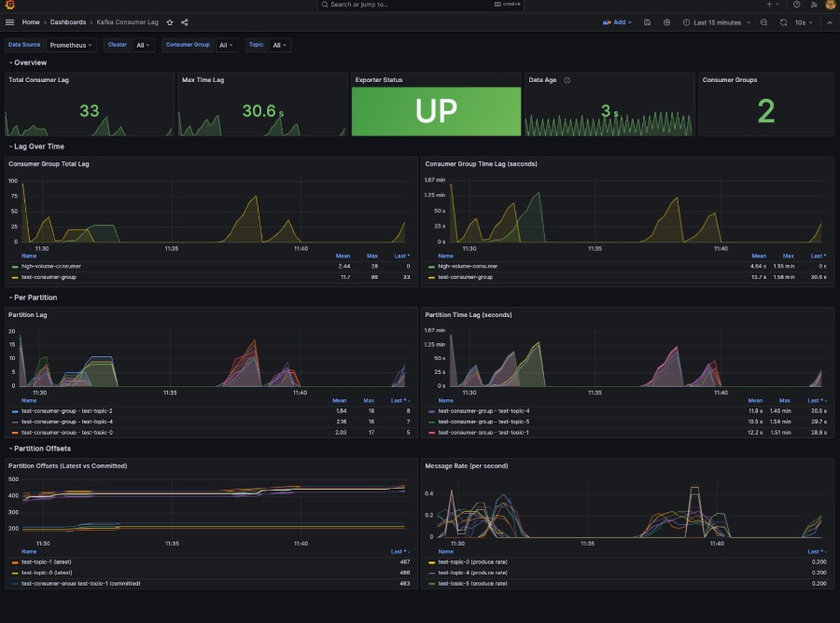Click the refresh dashboard icon

click(x=783, y=22)
